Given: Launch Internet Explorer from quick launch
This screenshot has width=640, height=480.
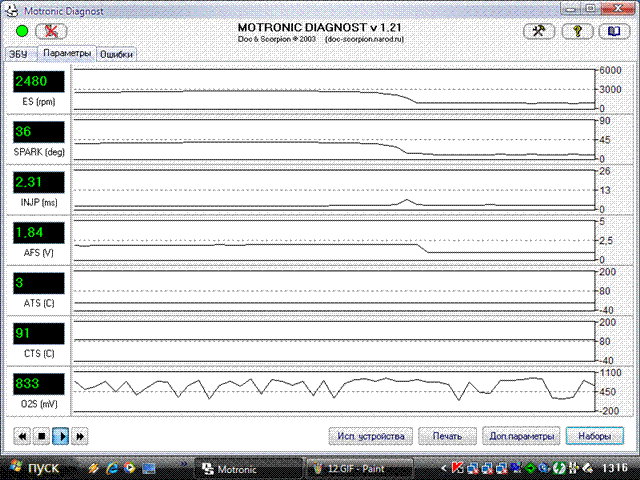Looking at the screenshot, I should (111, 468).
